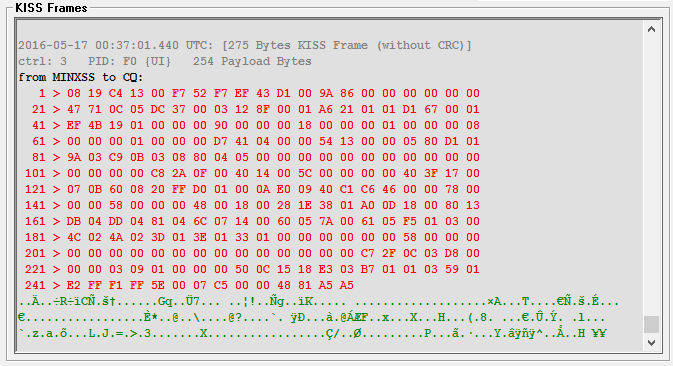Click the last hex row labeled 241
Viewport: 673px width, 366px height.
coord(189,285)
